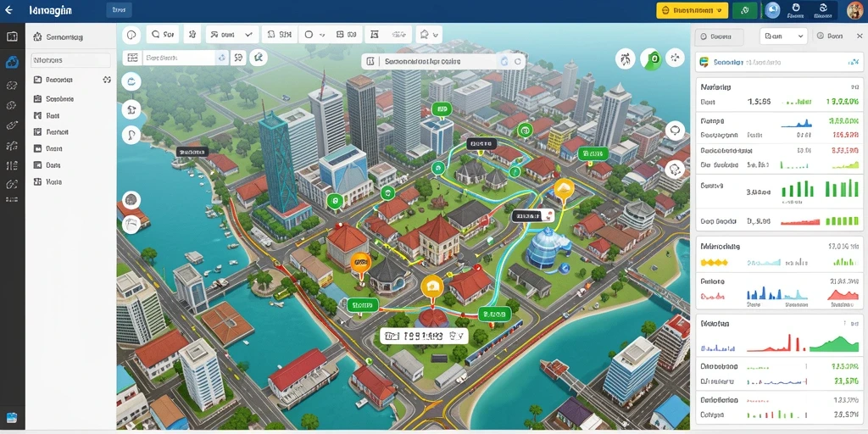Click the blue chat bubble icon in header
The width and height of the screenshot is (868, 434).
coord(771,10)
